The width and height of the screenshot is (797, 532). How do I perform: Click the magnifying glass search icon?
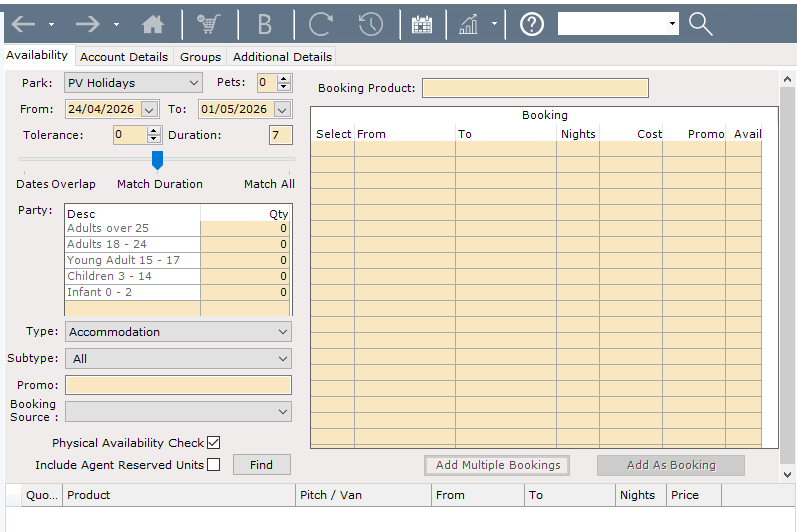coord(700,24)
